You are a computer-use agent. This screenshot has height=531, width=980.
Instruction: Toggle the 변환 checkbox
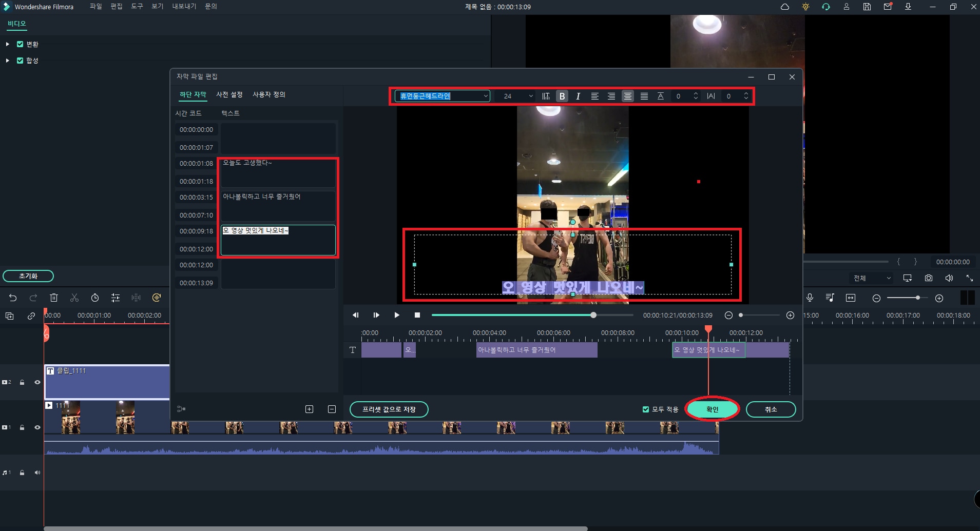pos(20,44)
